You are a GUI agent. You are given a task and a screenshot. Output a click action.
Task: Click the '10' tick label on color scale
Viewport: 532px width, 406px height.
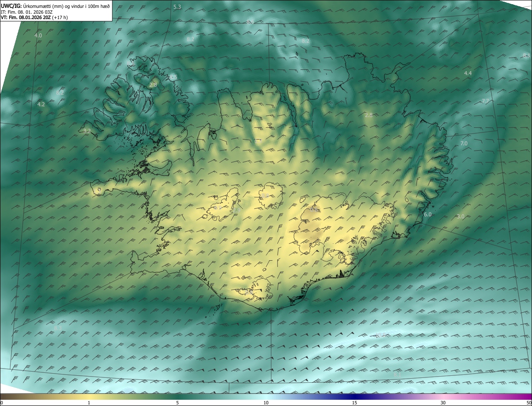266,403
